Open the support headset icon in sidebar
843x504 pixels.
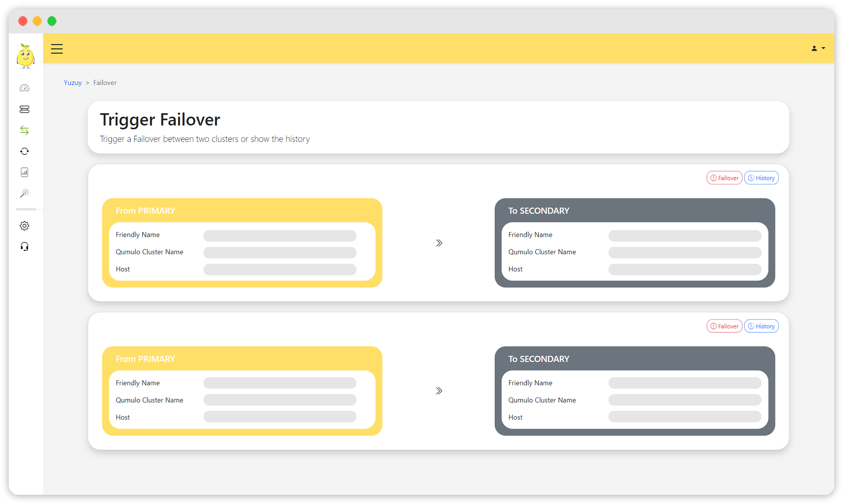click(x=25, y=247)
